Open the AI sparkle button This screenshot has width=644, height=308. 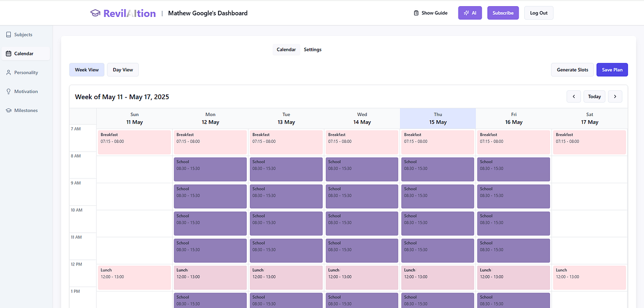coord(470,13)
